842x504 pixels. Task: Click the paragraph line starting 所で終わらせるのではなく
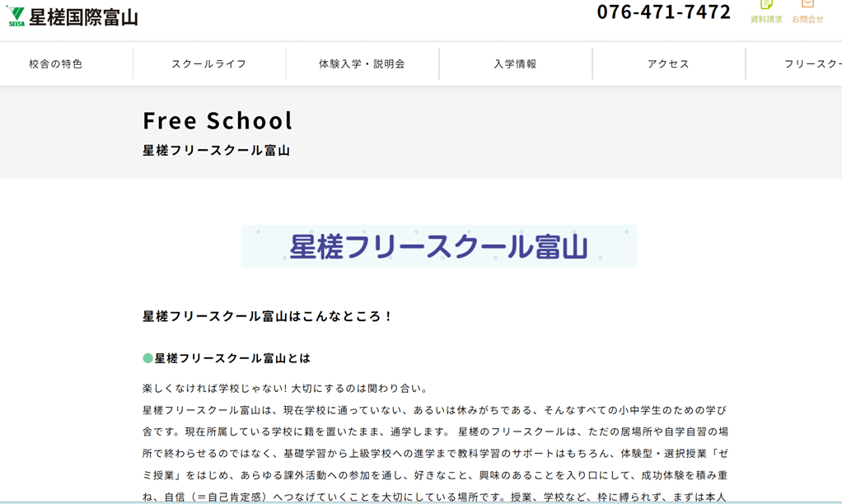(436, 454)
